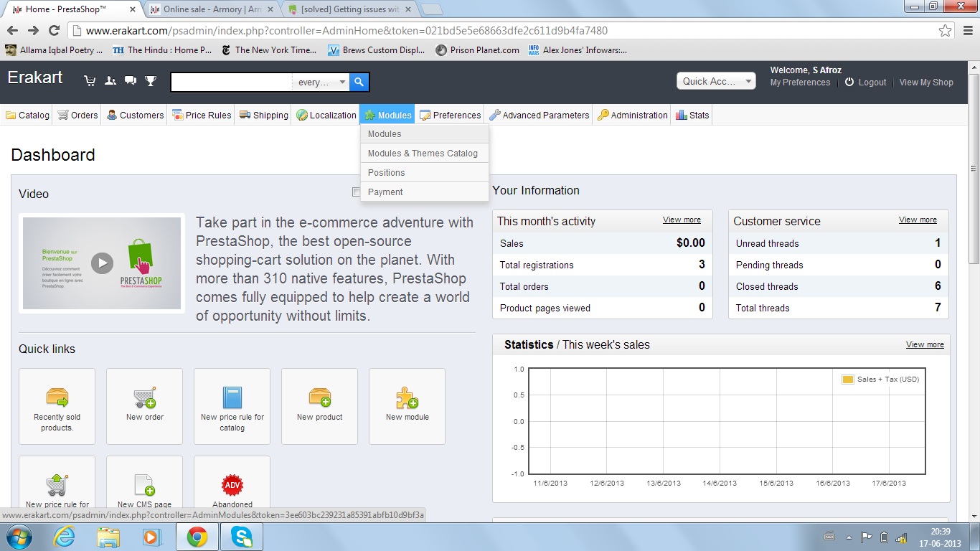The height and width of the screenshot is (551, 980).
Task: Open the new tab button in Chrome
Action: pos(431,9)
